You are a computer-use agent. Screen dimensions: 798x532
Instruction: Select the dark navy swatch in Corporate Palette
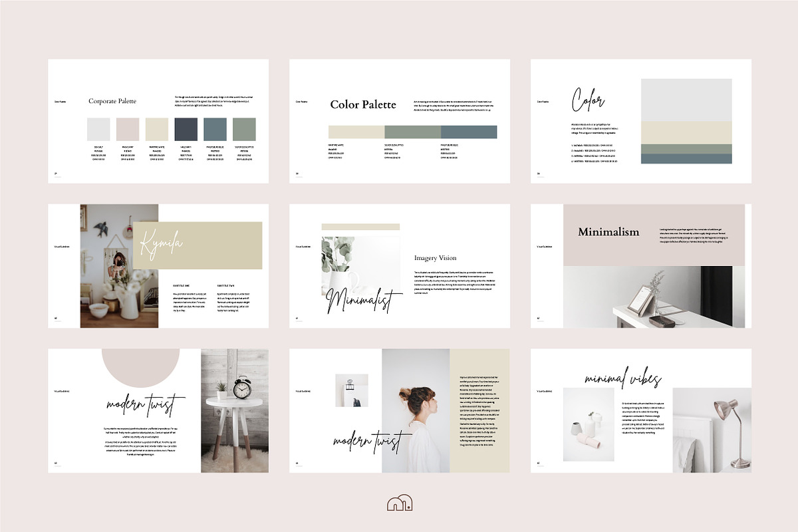pos(186,129)
